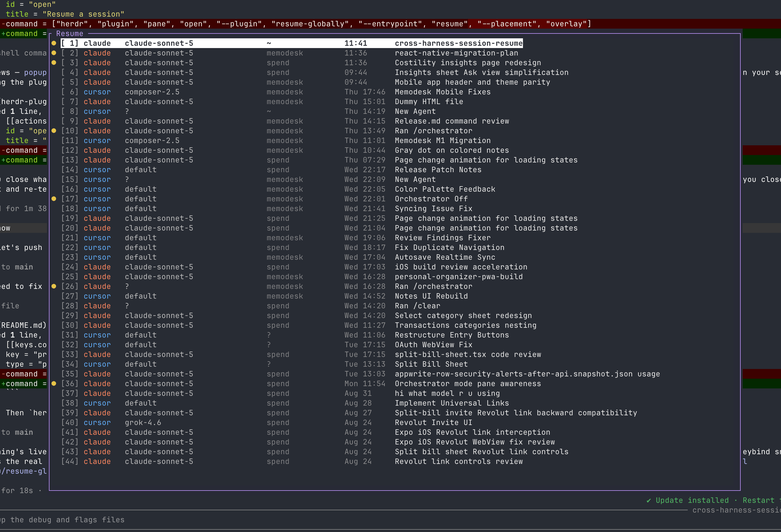Select session 'Insights sheet Ask view simplification'
Image resolution: width=781 pixels, height=532 pixels.
point(315,73)
